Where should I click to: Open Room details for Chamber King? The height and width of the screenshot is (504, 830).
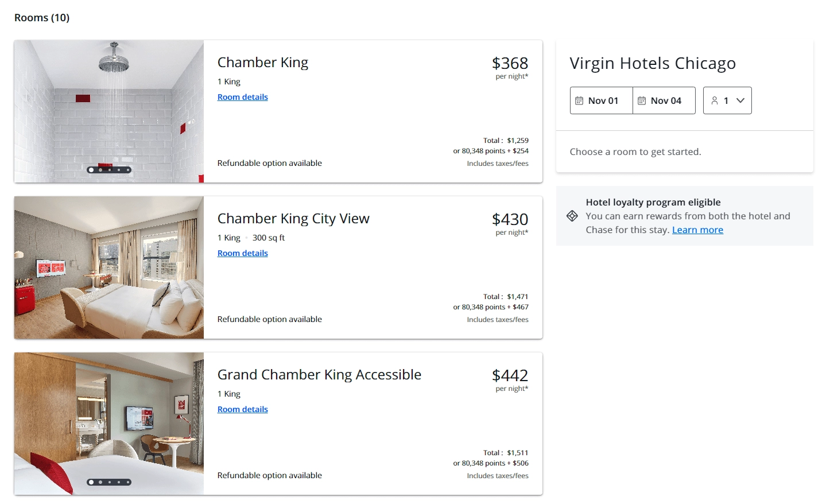click(242, 97)
